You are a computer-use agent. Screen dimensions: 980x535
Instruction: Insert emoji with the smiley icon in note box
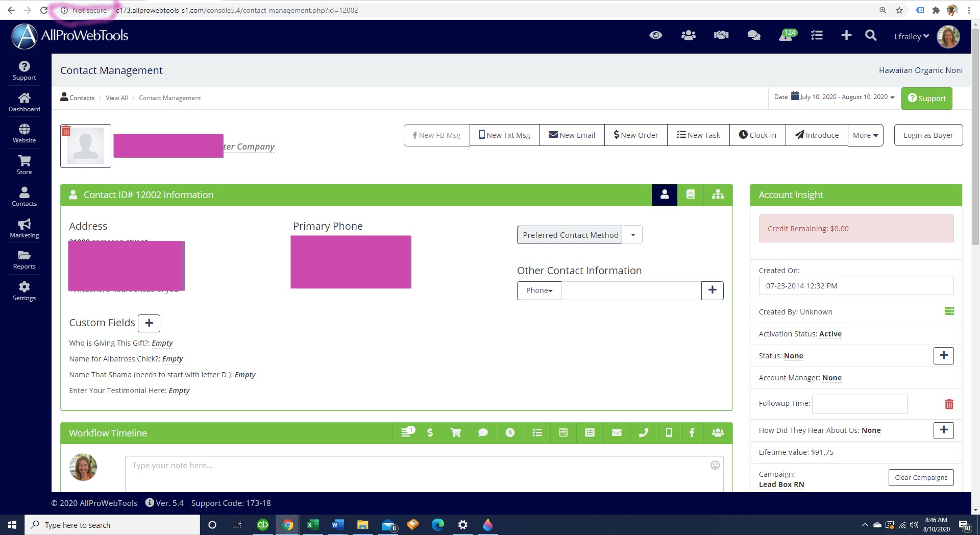(715, 465)
